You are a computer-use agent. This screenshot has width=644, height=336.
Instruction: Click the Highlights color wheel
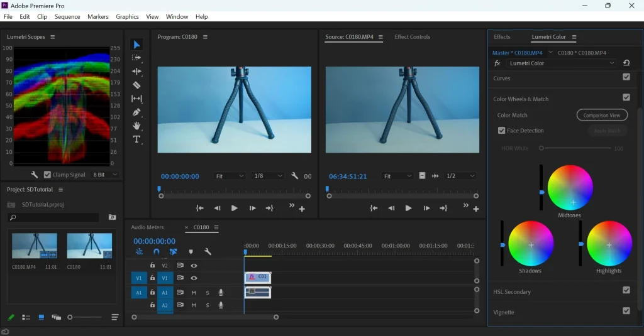pyautogui.click(x=609, y=243)
